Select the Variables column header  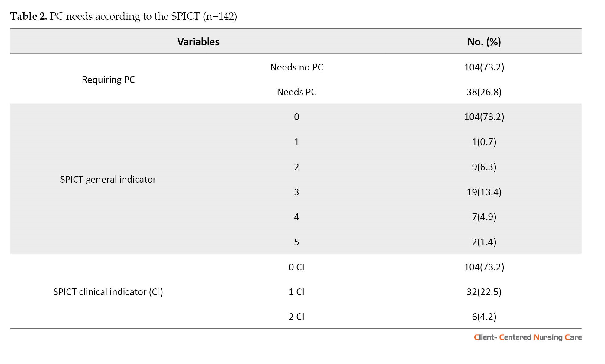[198, 42]
